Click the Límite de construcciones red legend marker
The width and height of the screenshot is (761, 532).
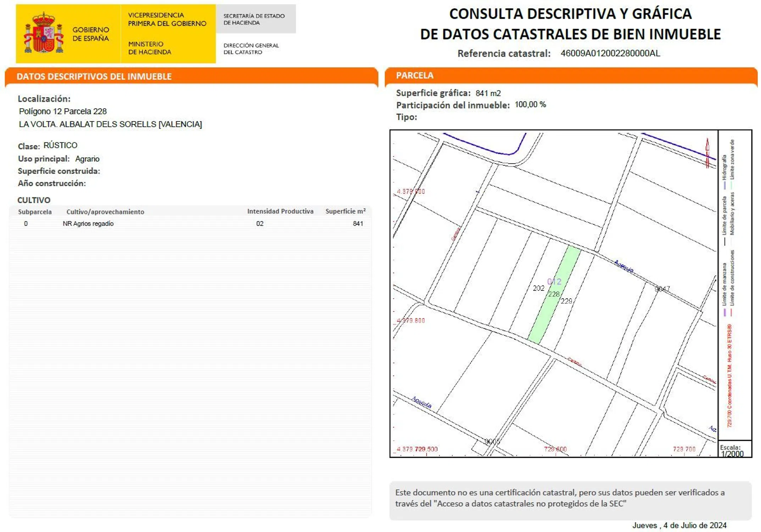(x=732, y=312)
